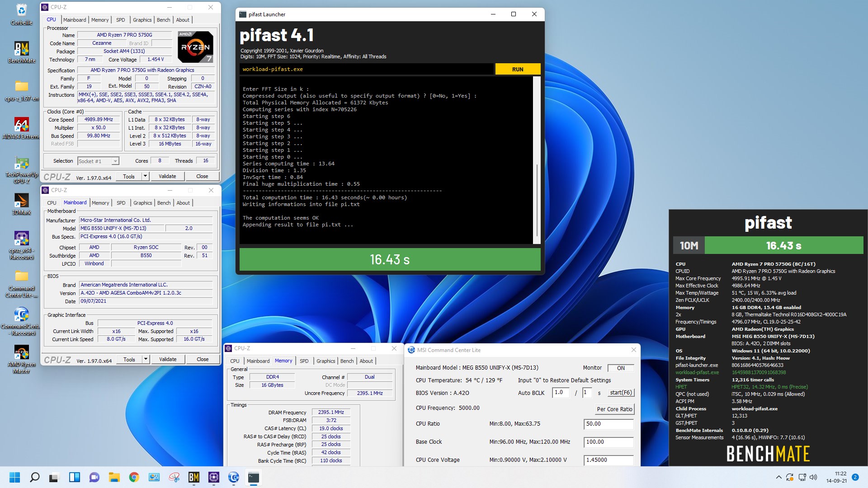This screenshot has height=488, width=868.
Task: Click CPU Core Voltage field showing 1.45000
Action: tap(609, 460)
